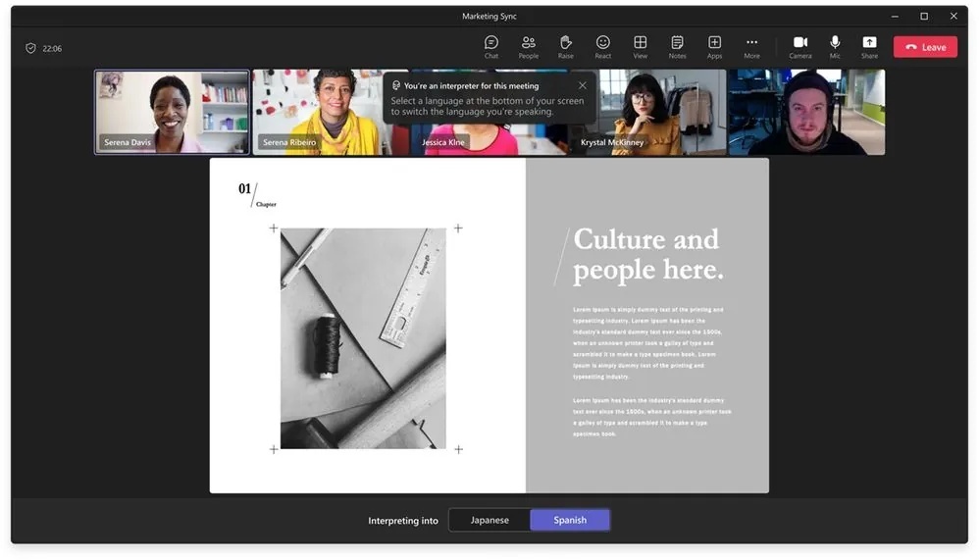Open the React emoji picker
979x560 pixels.
pyautogui.click(x=603, y=46)
